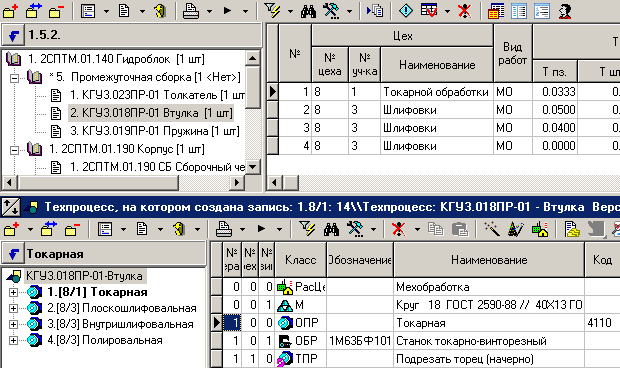Select КГУЗ.018ПР-01-Втулка root in lower tree
The width and height of the screenshot is (620, 368).
(x=84, y=276)
